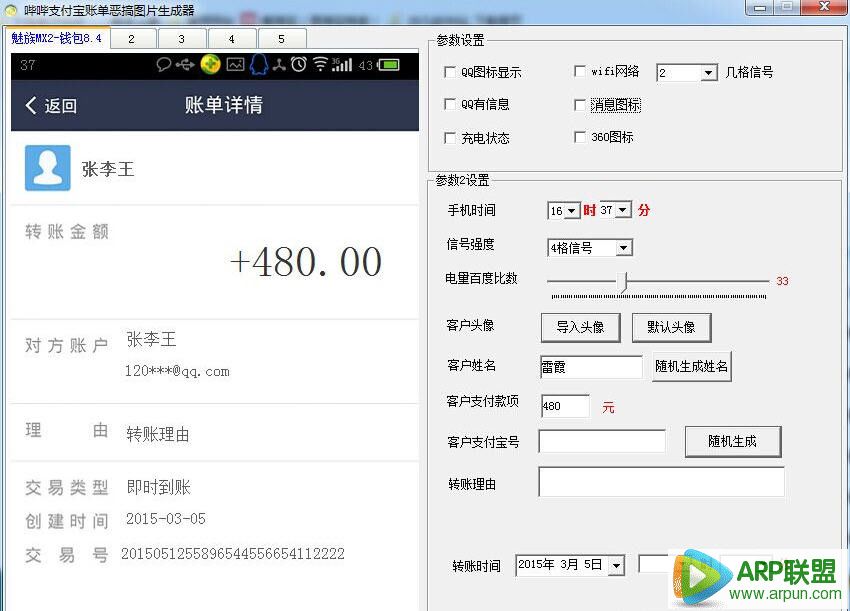The height and width of the screenshot is (611, 850).
Task: Switch to tab 5
Action: (281, 39)
